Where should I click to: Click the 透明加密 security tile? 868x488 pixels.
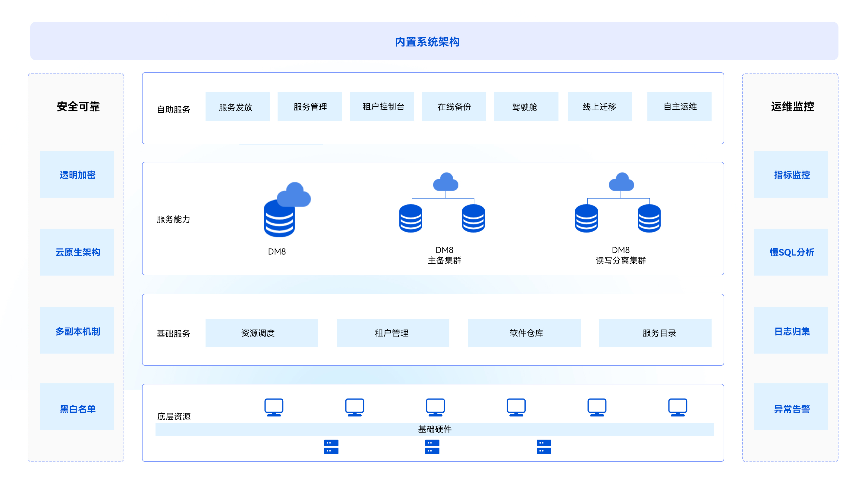[77, 174]
